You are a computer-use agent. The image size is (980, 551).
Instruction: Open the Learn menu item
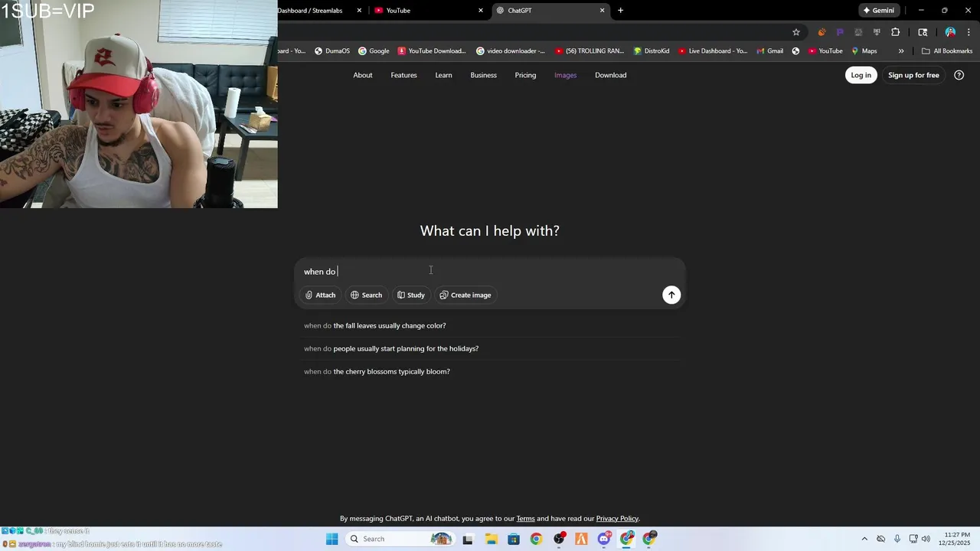(444, 75)
